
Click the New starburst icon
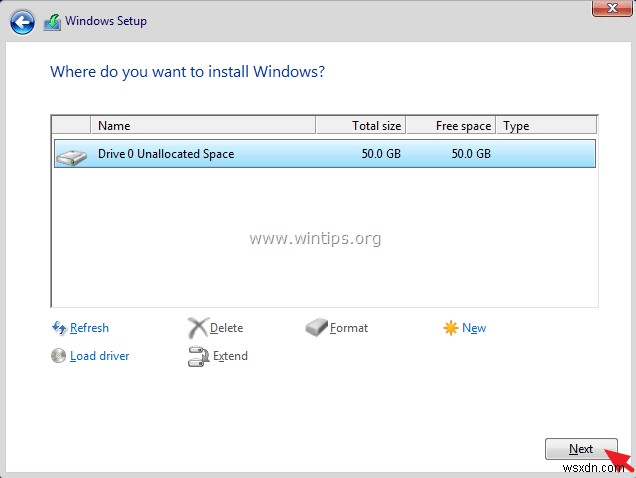coord(450,327)
